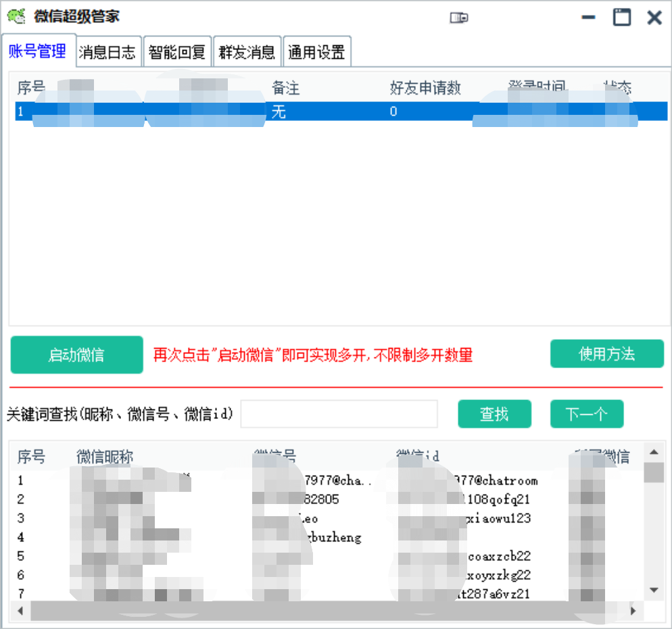Click the 微信id column header

(418, 456)
